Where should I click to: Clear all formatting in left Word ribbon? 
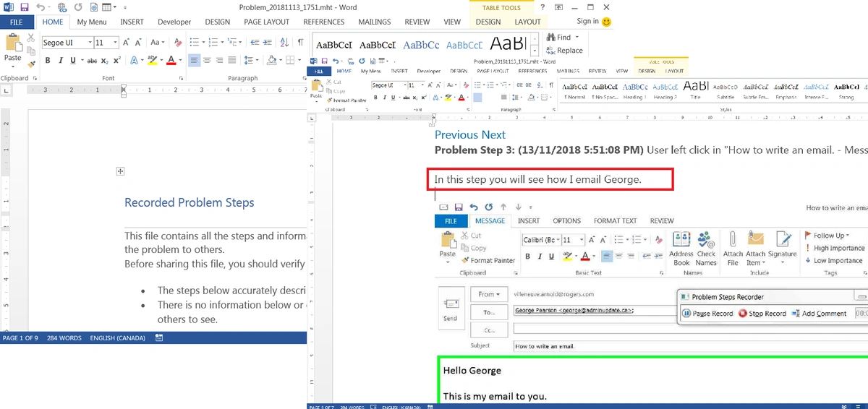pos(176,42)
